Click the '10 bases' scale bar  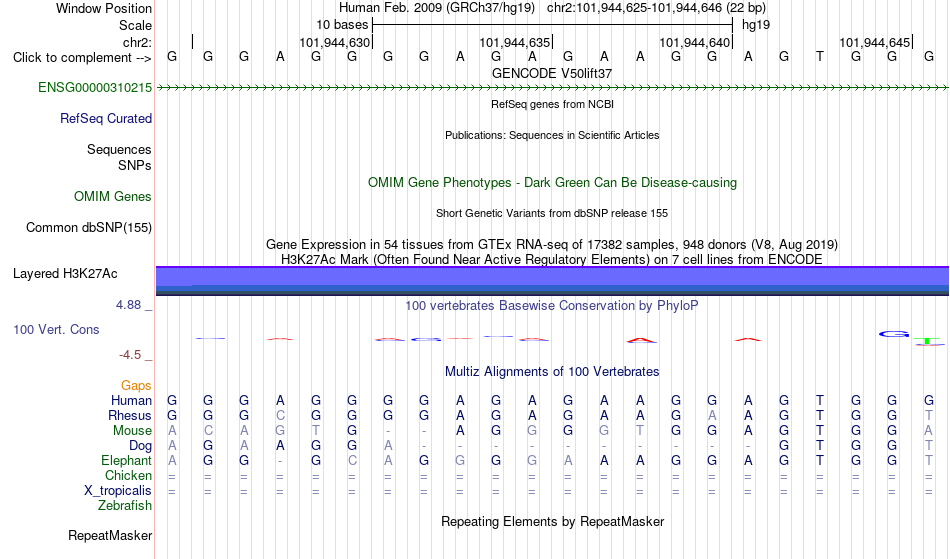(552, 25)
